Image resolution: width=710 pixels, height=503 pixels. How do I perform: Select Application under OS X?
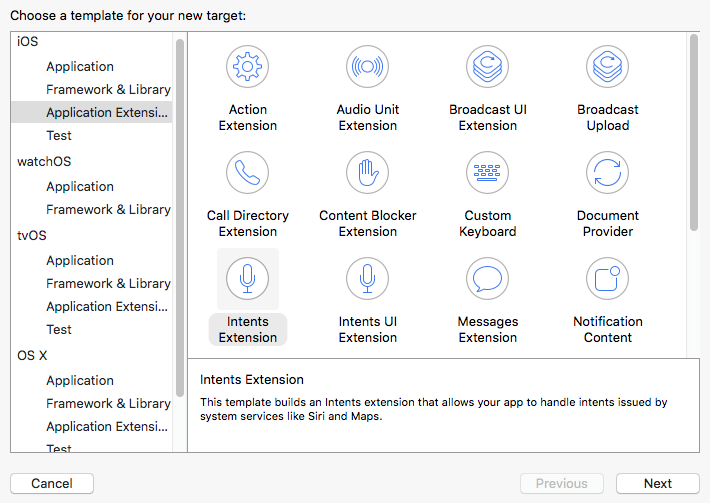(80, 380)
